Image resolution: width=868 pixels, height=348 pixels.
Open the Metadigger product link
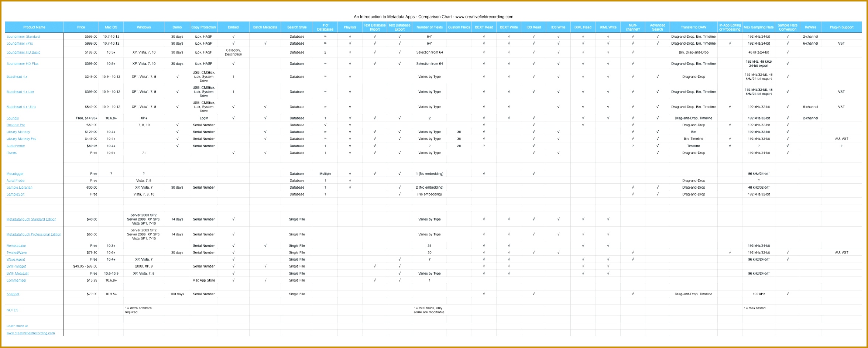(x=15, y=173)
